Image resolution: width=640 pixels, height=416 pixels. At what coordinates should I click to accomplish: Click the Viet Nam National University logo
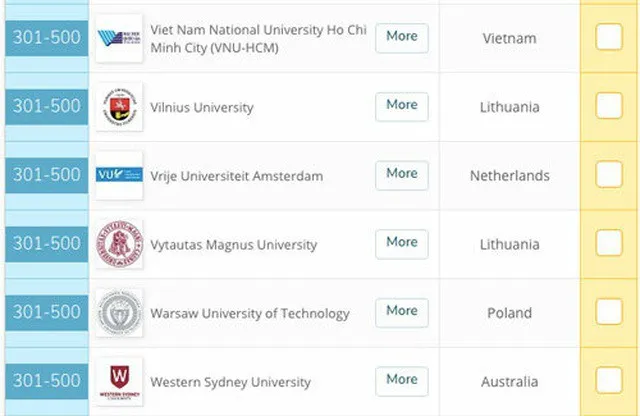click(x=119, y=38)
